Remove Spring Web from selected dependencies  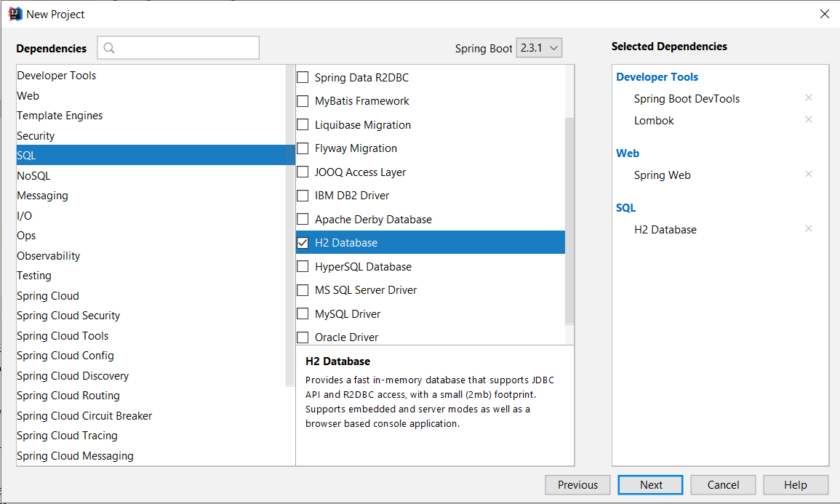tap(808, 175)
